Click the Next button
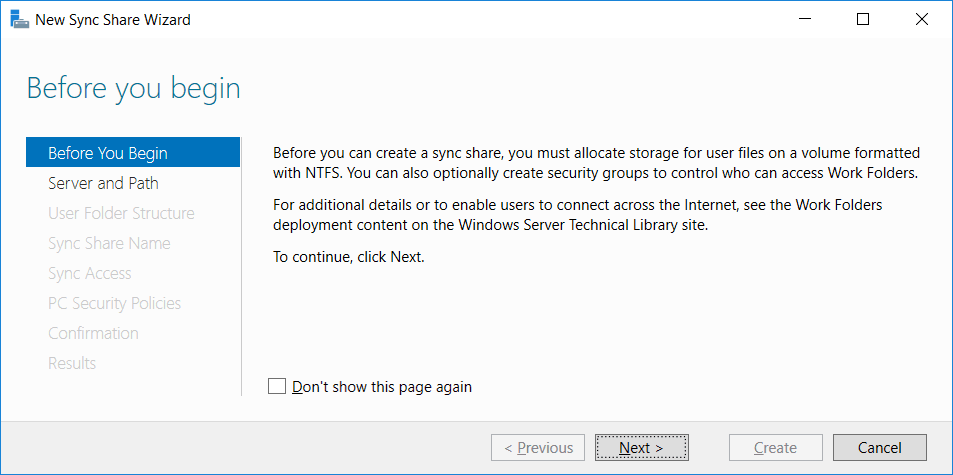The image size is (953, 475). coord(642,448)
